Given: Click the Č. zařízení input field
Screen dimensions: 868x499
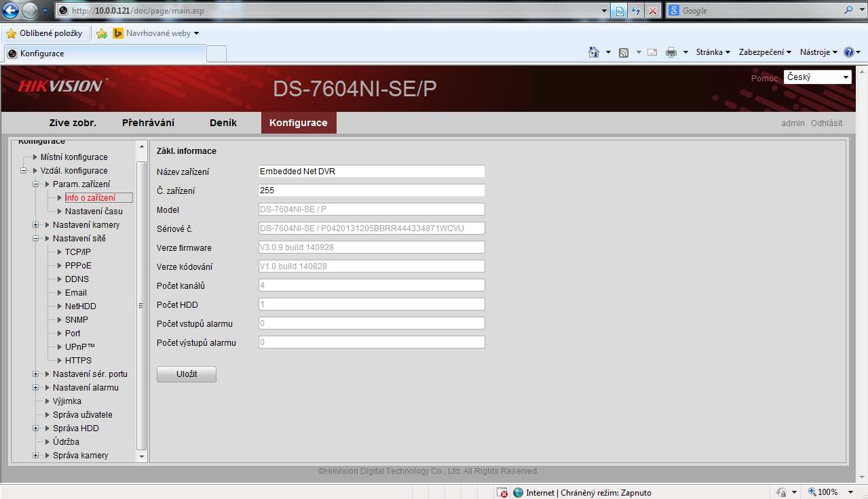Looking at the screenshot, I should (371, 191).
